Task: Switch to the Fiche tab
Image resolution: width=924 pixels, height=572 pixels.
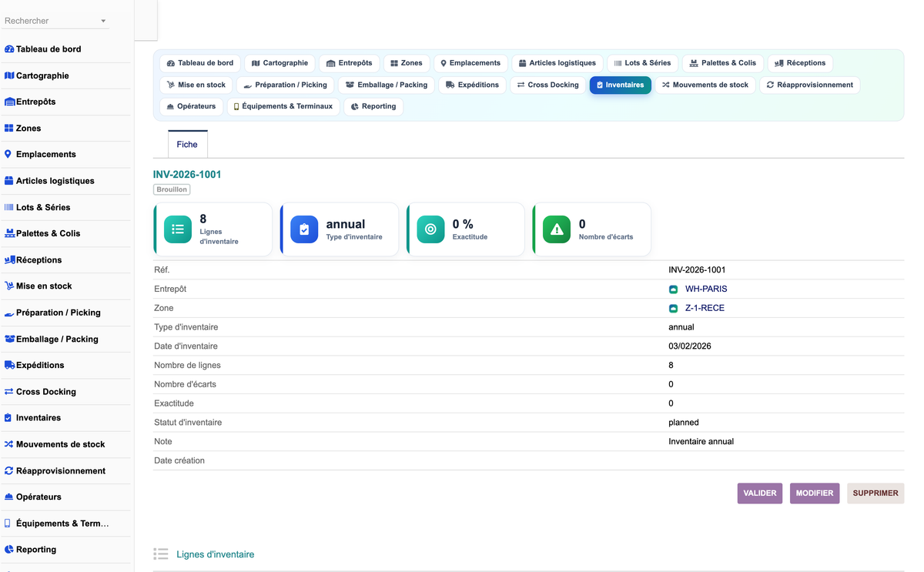Action: 187,145
